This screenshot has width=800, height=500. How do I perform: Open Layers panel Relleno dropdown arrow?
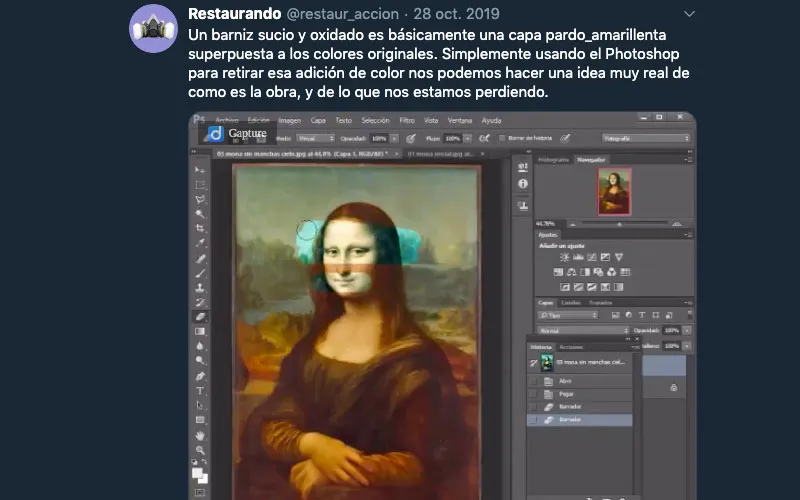(687, 346)
